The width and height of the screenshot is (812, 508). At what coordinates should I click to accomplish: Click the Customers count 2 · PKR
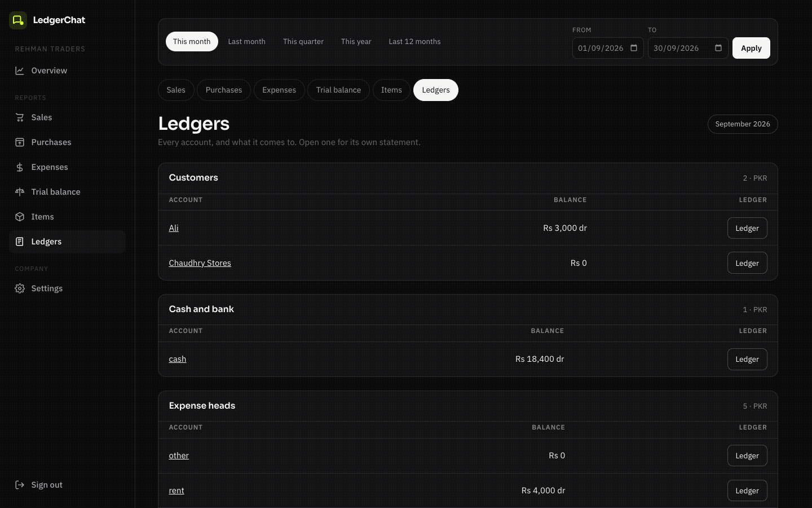755,178
